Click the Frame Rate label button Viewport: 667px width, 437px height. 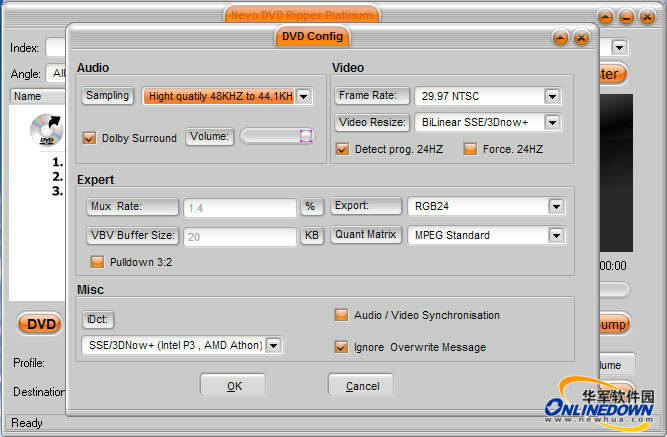(372, 95)
